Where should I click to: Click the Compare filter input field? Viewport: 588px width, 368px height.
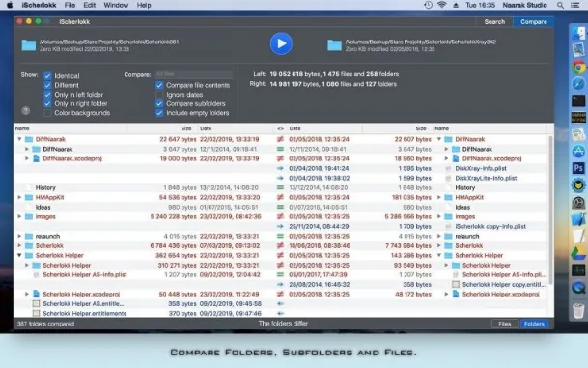(194, 74)
